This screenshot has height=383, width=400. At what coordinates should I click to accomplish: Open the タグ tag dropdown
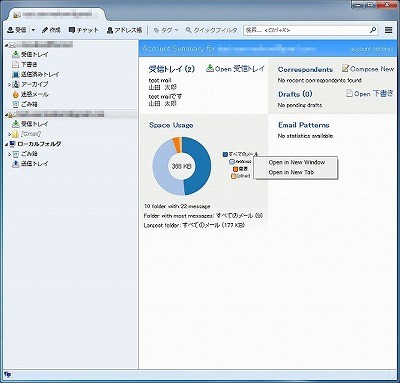[166, 30]
